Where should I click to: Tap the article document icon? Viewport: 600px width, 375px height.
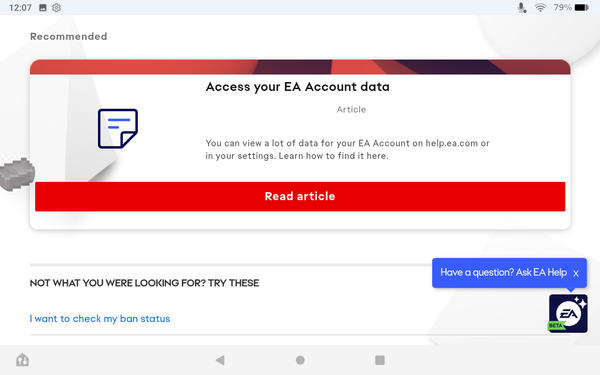click(118, 129)
